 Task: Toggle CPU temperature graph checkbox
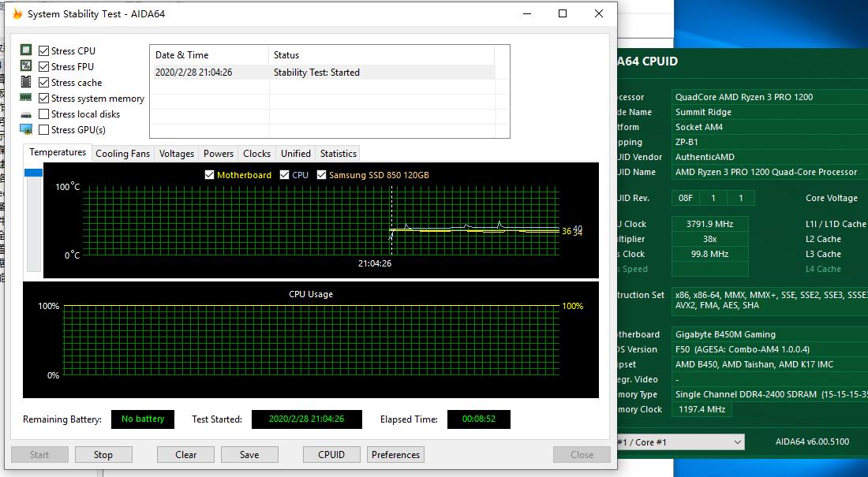(285, 175)
